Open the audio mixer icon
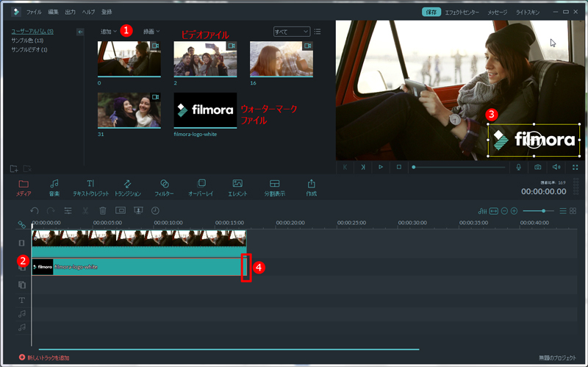The width and height of the screenshot is (588, 367). (x=482, y=211)
